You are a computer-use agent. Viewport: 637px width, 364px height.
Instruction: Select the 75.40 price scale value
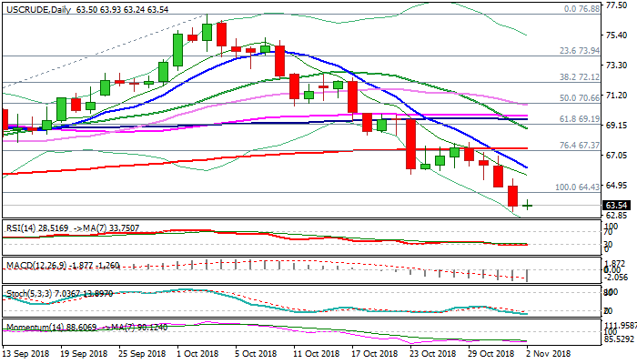point(616,35)
